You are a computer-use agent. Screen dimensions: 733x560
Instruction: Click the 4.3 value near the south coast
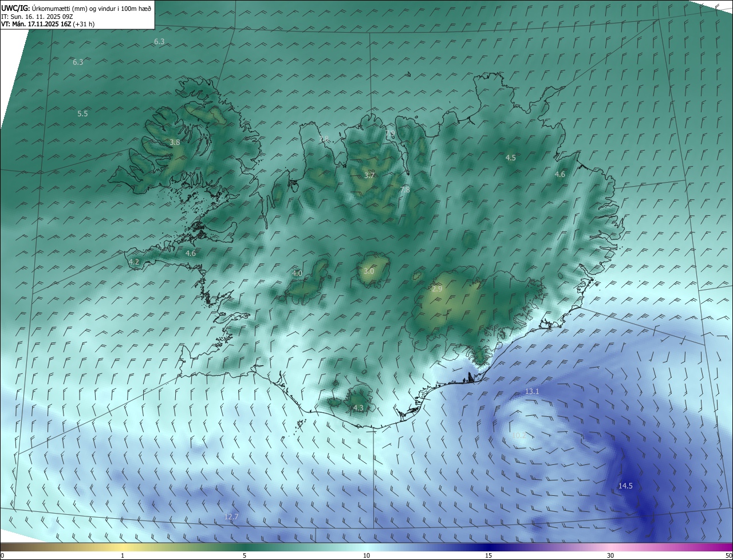pyautogui.click(x=358, y=408)
